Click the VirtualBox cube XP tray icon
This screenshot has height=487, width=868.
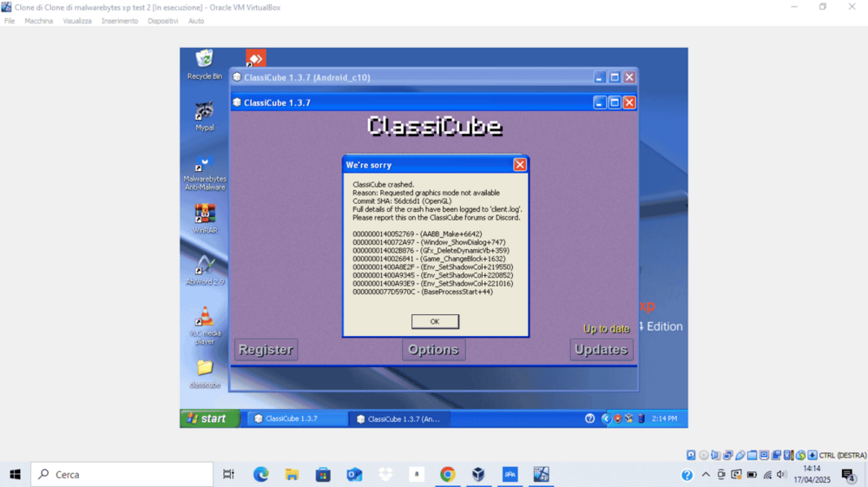pos(628,419)
